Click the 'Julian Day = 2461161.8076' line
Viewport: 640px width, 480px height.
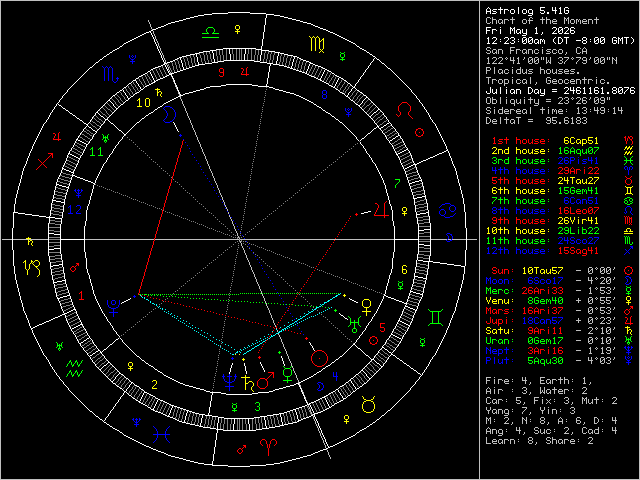560,91
